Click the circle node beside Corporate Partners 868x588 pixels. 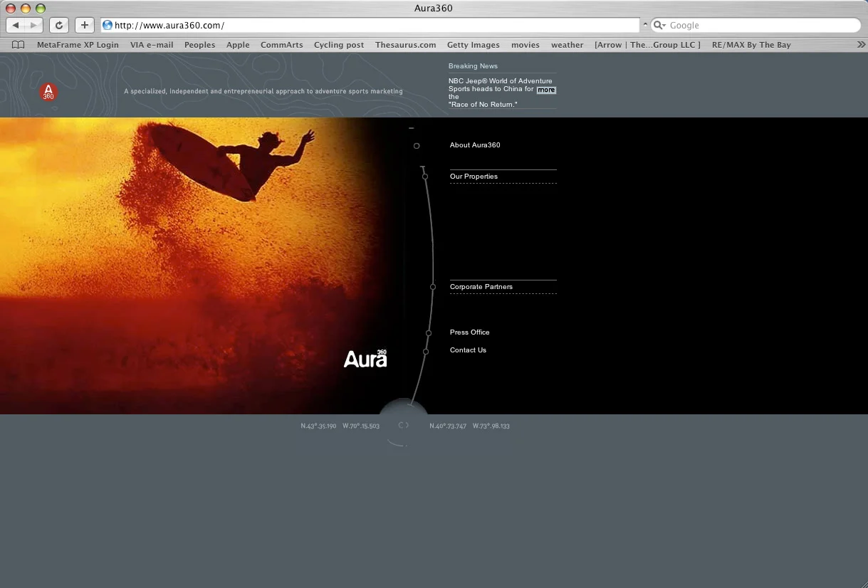click(x=433, y=287)
